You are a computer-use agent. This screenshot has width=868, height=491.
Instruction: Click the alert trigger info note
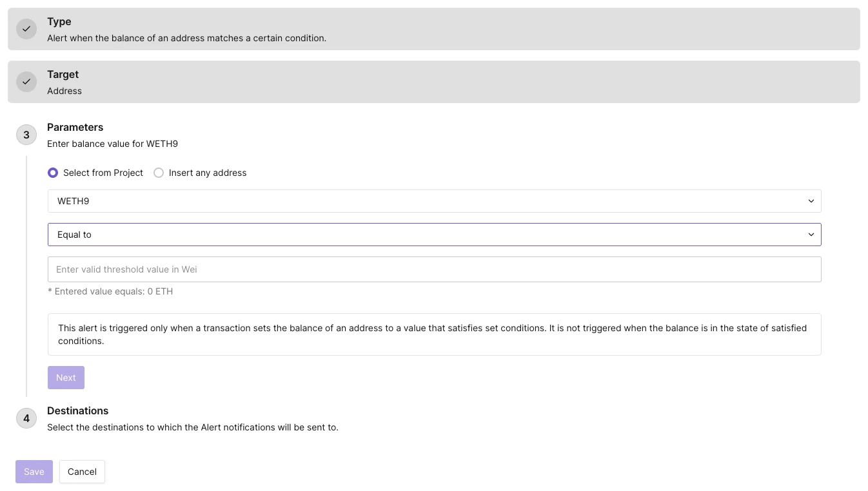coord(434,334)
